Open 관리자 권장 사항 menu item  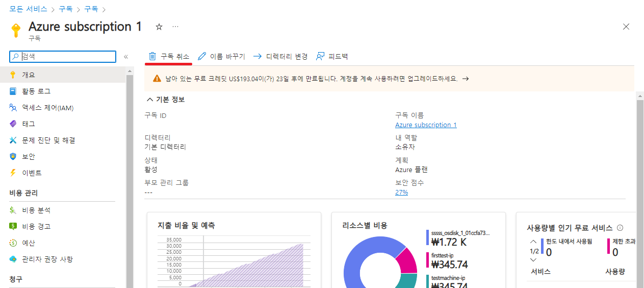pos(63,259)
